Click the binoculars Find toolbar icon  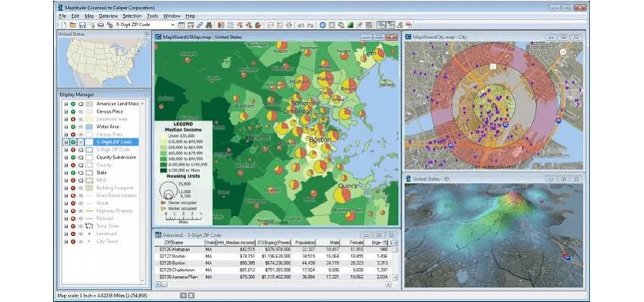[210, 24]
